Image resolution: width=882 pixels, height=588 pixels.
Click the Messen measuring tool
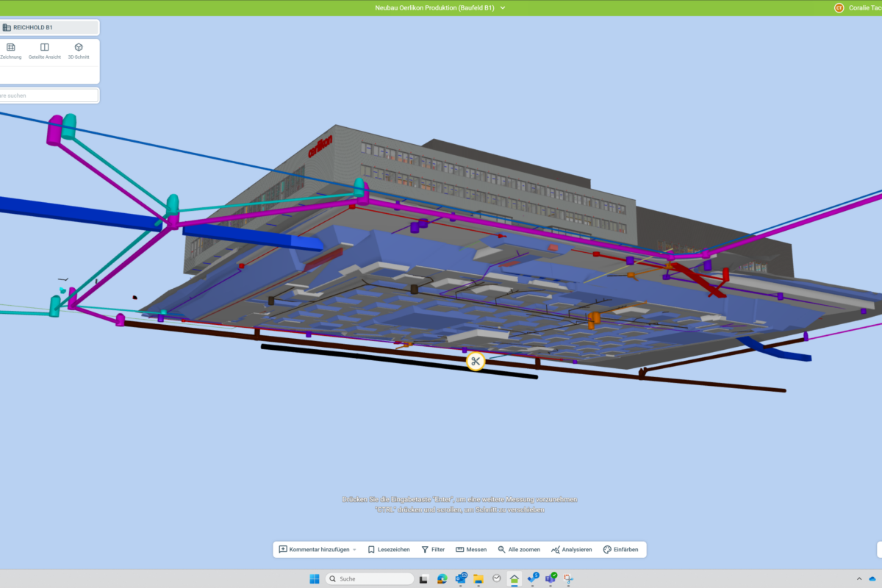point(471,550)
